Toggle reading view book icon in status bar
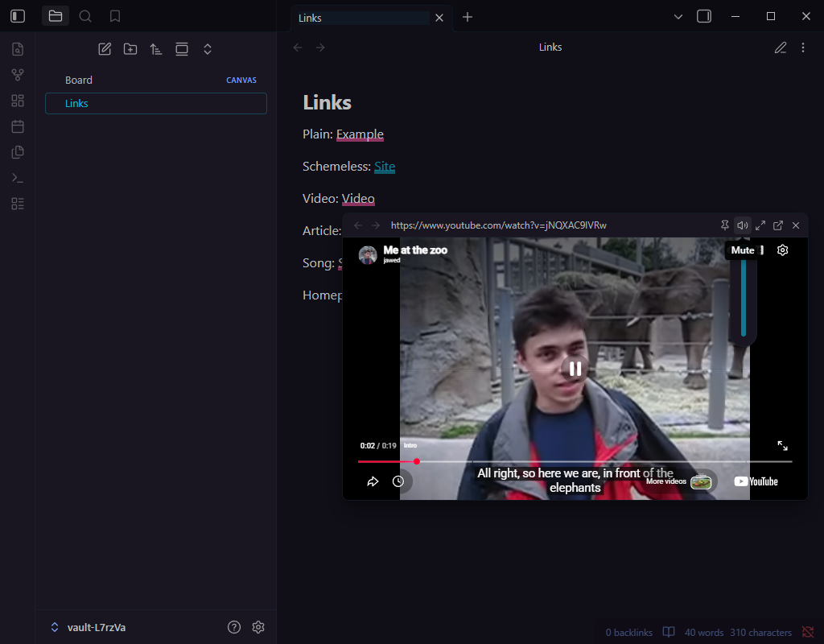Viewport: 824px width, 644px height. coord(669,632)
